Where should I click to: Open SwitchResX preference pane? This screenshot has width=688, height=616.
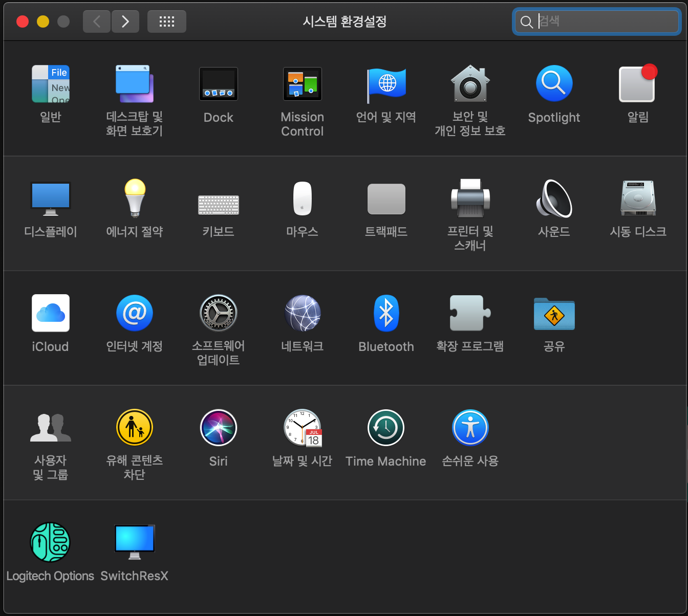135,542
